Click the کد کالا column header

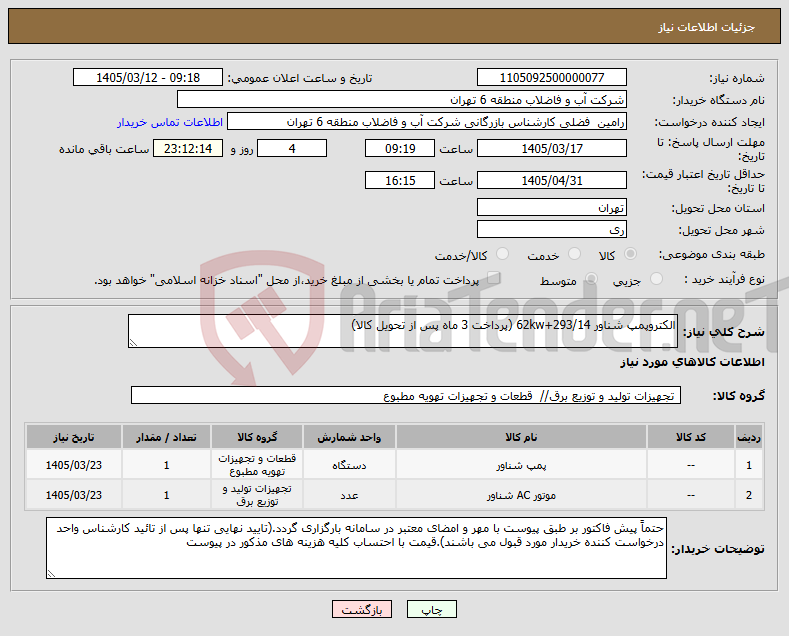pos(690,437)
